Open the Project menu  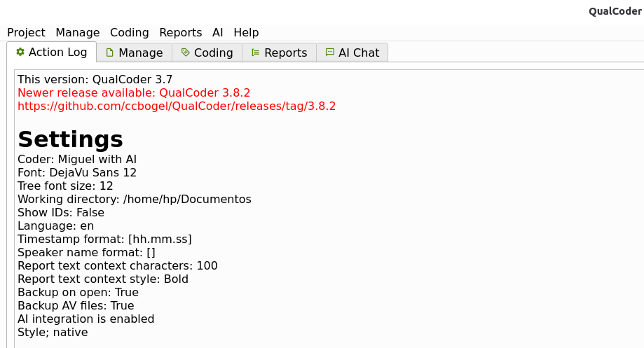pyautogui.click(x=26, y=33)
